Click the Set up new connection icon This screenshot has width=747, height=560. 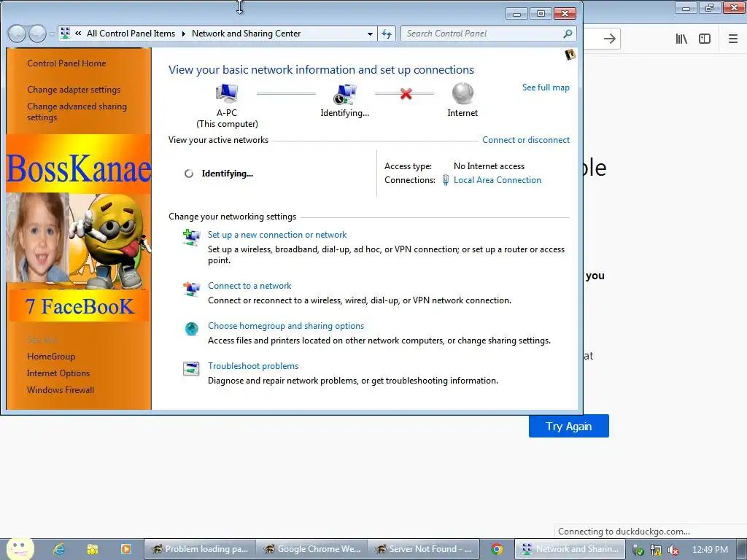pos(192,237)
